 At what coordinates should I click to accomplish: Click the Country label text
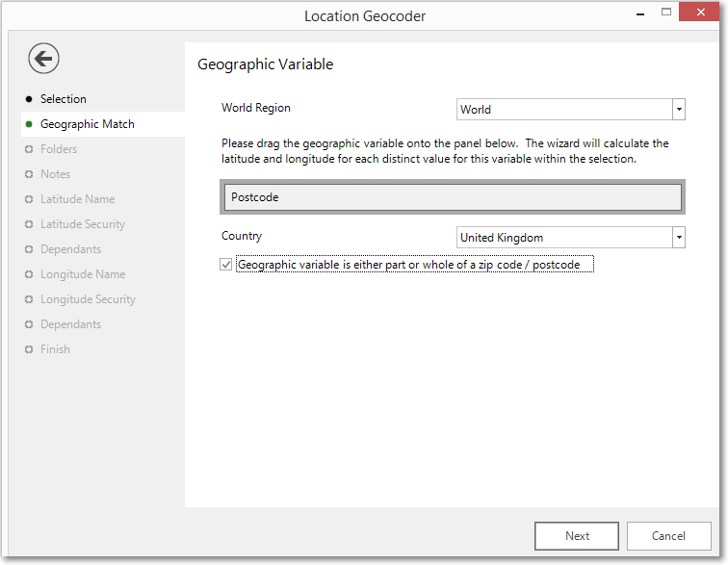pyautogui.click(x=242, y=236)
